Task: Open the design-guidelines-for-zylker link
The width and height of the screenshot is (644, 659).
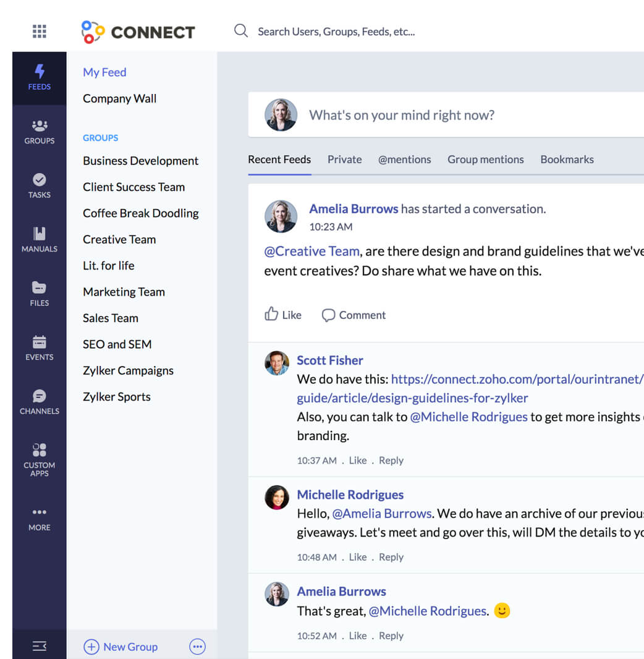Action: click(x=412, y=398)
